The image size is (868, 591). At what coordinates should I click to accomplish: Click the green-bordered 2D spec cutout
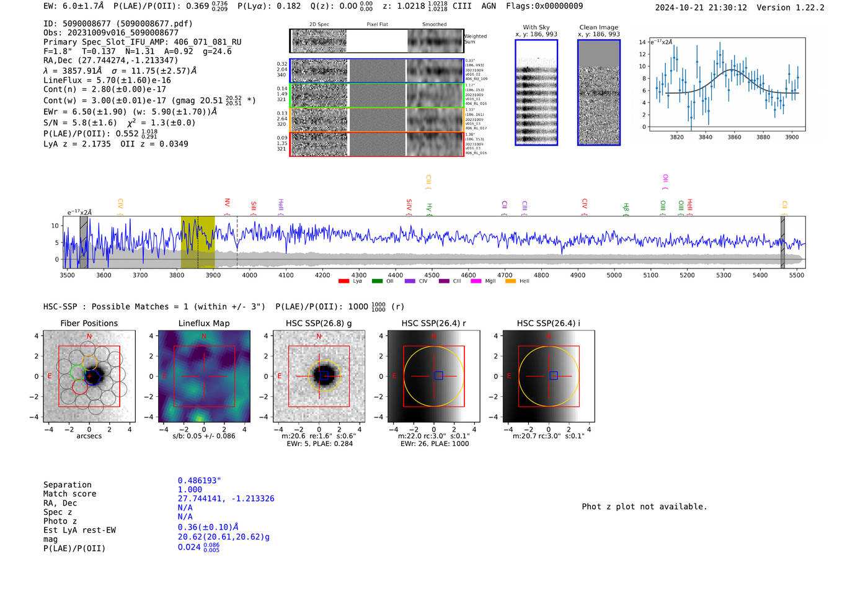pos(376,96)
